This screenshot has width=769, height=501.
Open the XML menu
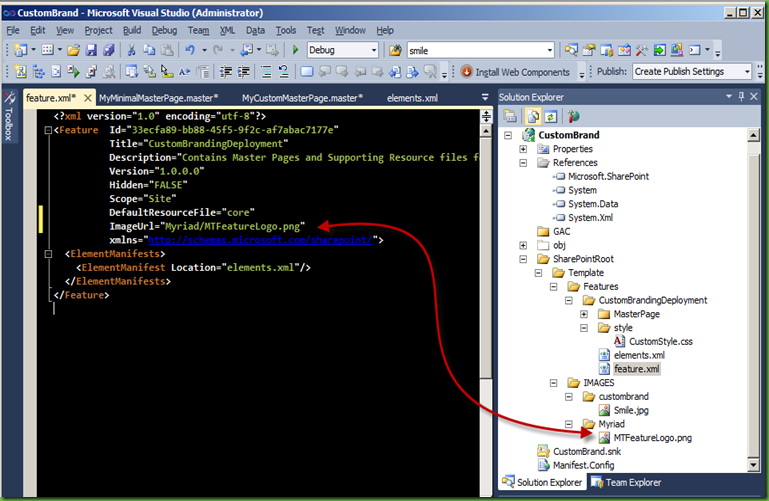coord(227,30)
